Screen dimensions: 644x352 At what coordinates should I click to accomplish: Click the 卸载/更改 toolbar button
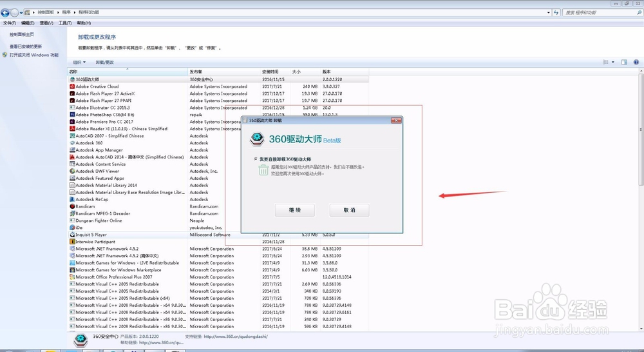pos(105,62)
